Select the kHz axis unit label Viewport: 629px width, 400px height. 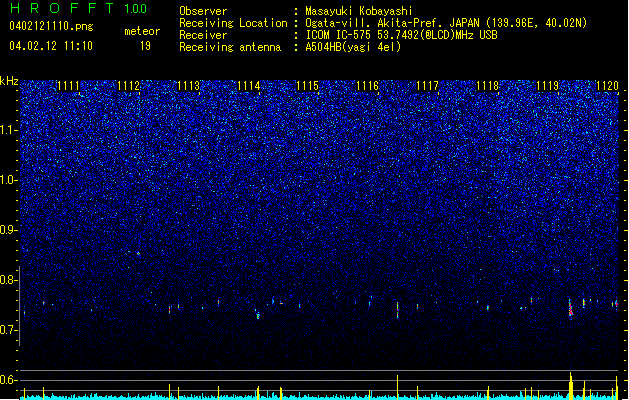pyautogui.click(x=9, y=81)
